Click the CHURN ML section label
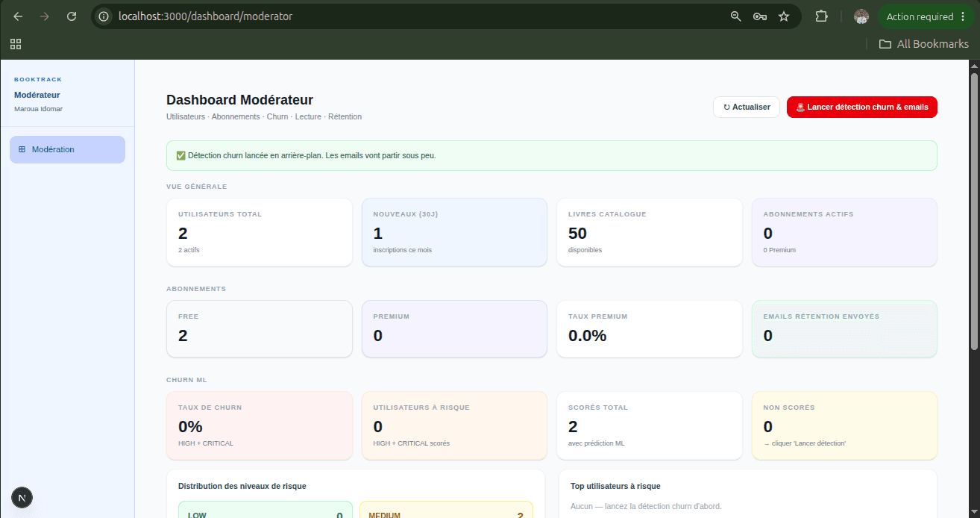Screen dimensions: 980x518 pyautogui.click(x=186, y=380)
